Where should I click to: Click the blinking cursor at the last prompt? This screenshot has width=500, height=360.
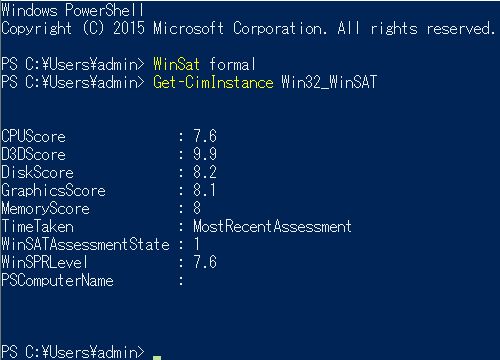[157, 358]
